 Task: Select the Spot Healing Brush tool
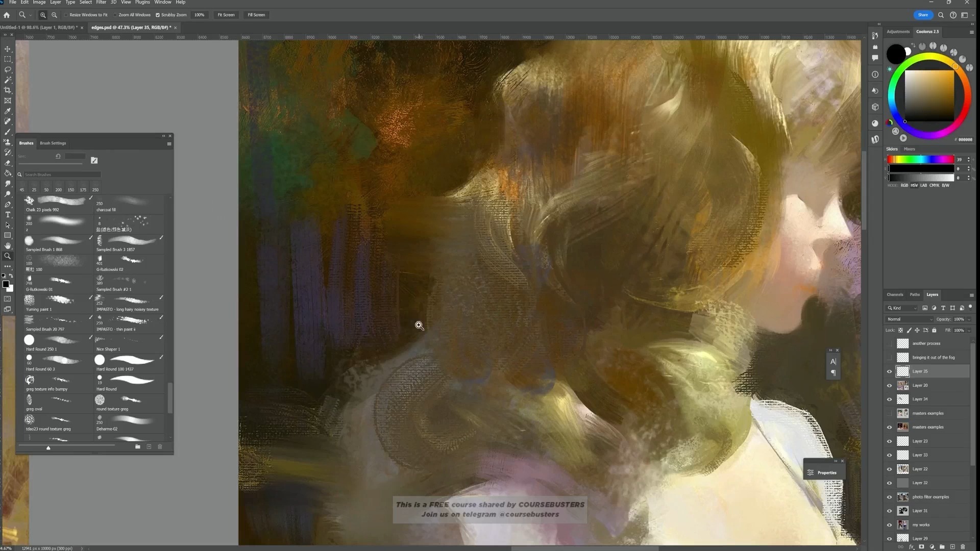[8, 121]
